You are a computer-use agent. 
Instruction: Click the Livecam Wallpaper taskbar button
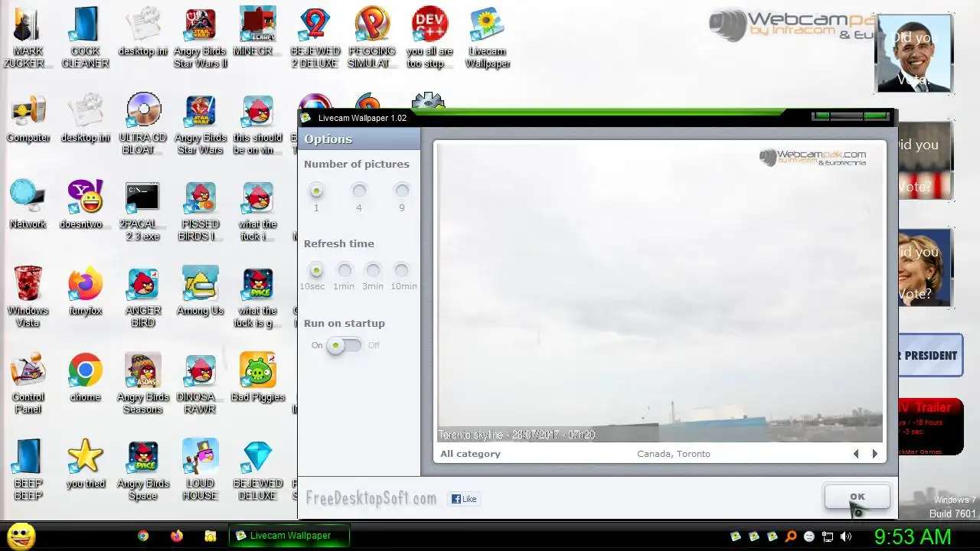pos(289,536)
